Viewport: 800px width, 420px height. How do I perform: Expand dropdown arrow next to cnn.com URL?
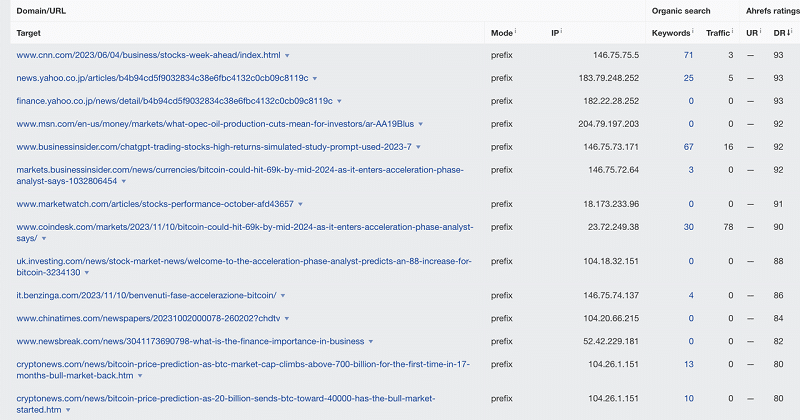(x=287, y=56)
